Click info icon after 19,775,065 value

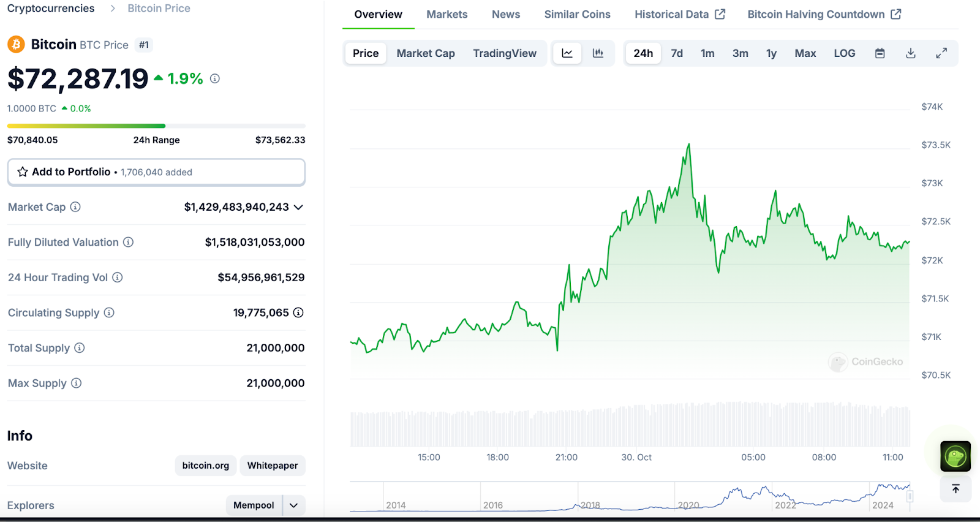298,312
